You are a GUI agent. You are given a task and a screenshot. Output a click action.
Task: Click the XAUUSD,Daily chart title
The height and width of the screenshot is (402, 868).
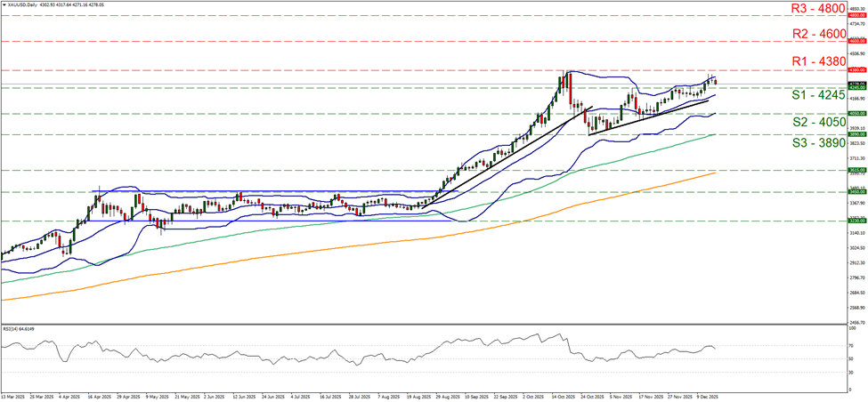coord(26,4)
